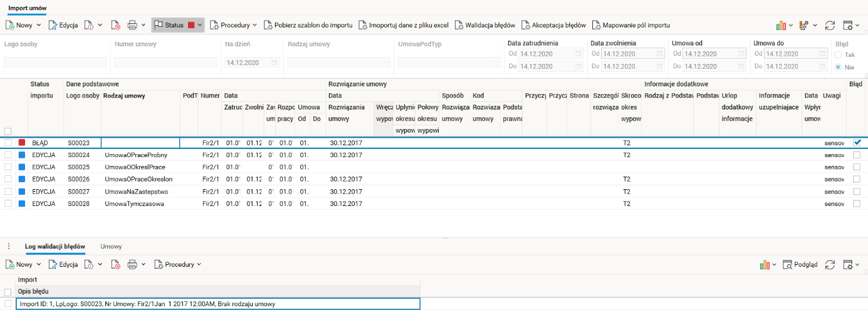Click the bar chart icon in top toolbar

click(x=782, y=25)
